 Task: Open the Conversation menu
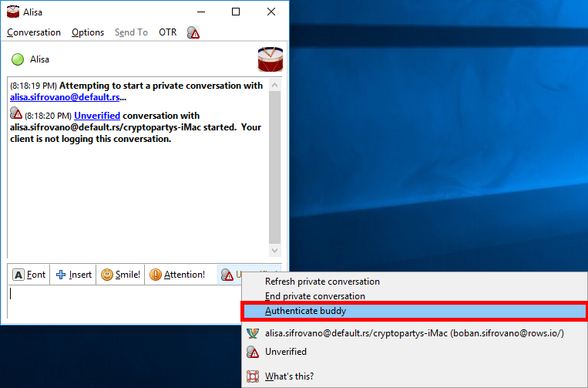[34, 32]
